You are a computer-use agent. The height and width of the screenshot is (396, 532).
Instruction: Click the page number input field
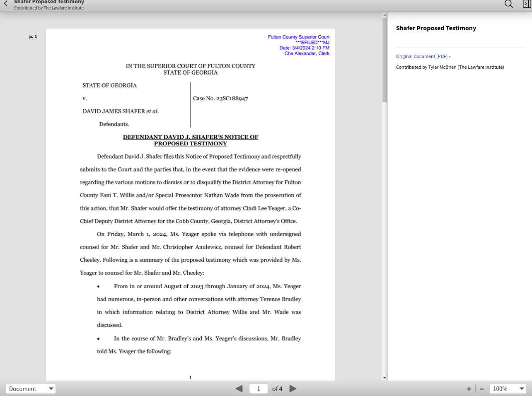(259, 389)
